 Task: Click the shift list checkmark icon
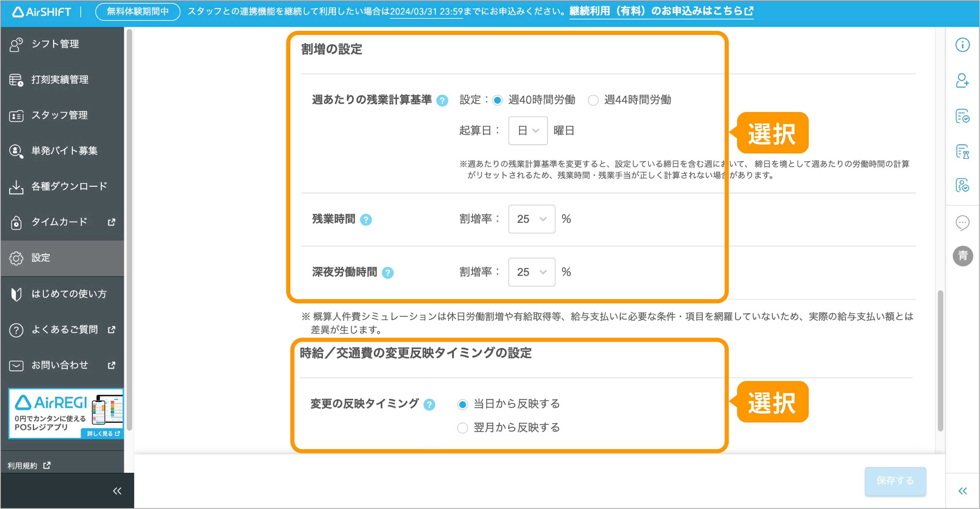click(x=963, y=116)
